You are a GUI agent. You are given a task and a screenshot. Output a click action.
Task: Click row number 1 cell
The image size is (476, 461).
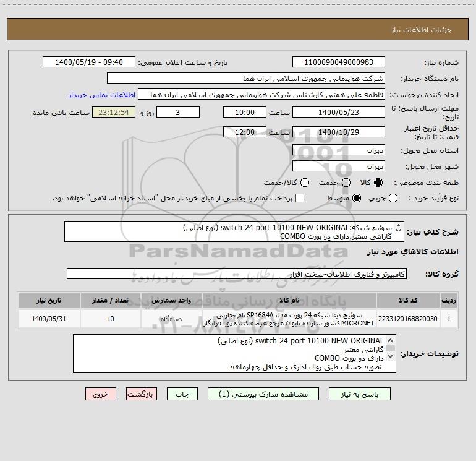(x=449, y=319)
